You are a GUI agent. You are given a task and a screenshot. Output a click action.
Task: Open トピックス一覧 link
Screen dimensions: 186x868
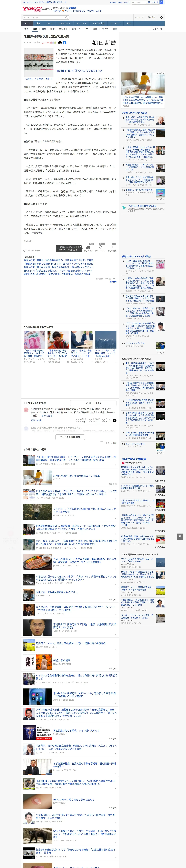(x=155, y=29)
